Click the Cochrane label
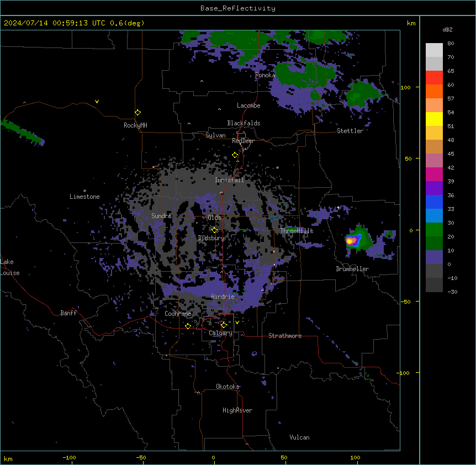476x465 pixels. pyautogui.click(x=178, y=314)
